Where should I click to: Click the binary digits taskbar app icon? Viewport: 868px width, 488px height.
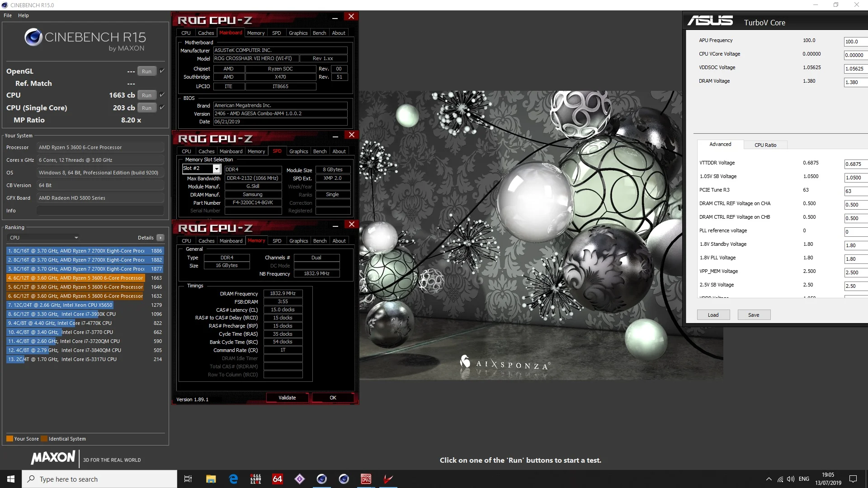pos(255,479)
